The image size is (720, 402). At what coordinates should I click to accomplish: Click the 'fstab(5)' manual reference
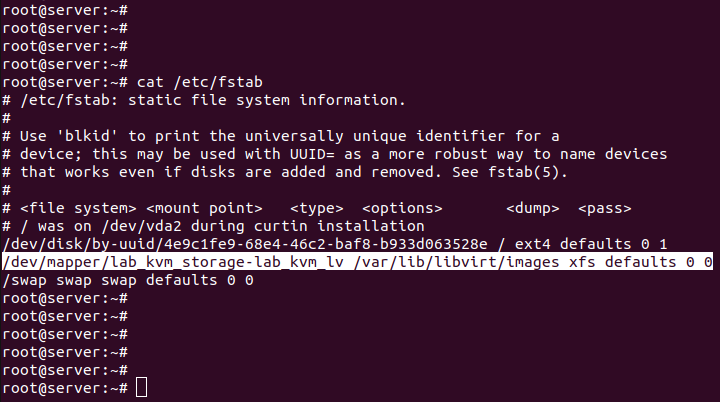point(523,172)
